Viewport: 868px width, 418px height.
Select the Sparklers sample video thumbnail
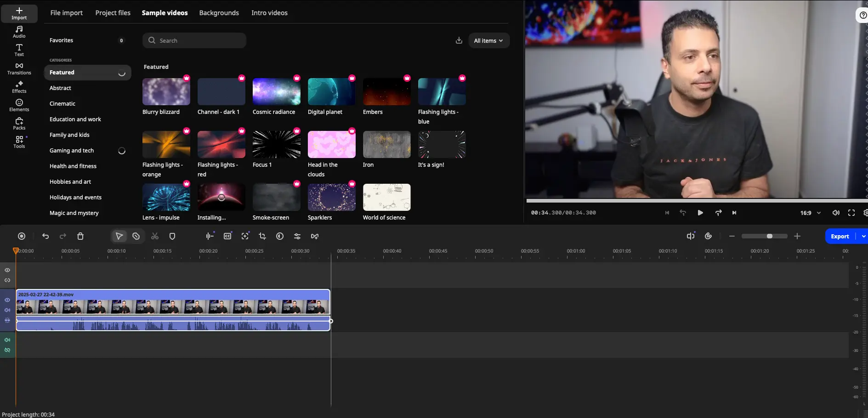331,198
